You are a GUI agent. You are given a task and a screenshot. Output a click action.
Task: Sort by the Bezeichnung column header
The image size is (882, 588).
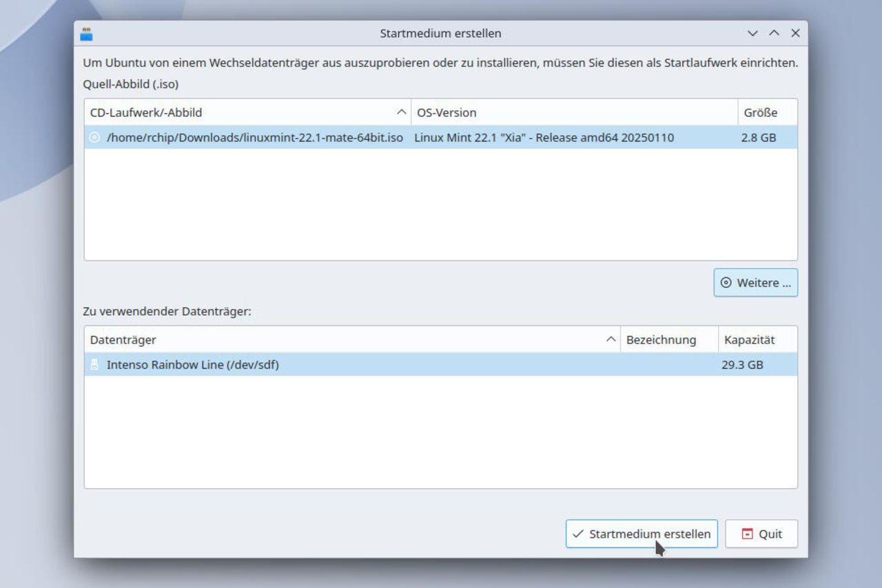[669, 339]
